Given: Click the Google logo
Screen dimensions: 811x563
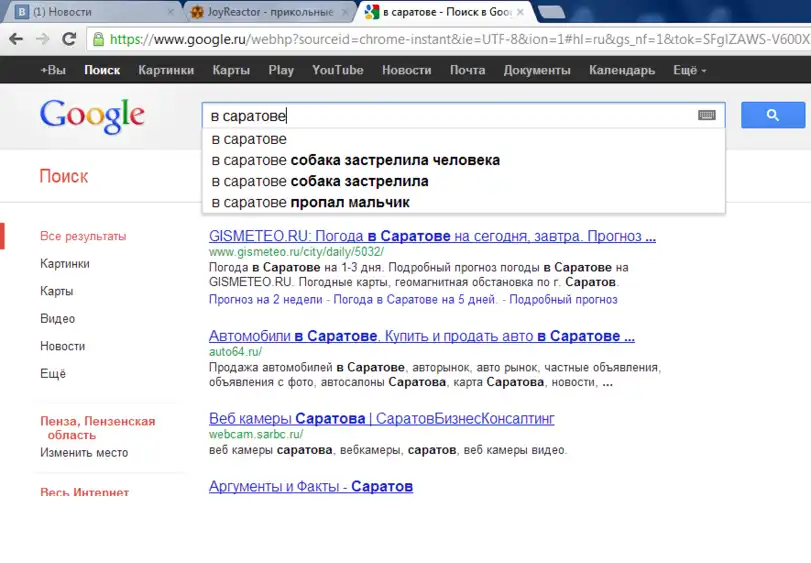Looking at the screenshot, I should [x=92, y=117].
